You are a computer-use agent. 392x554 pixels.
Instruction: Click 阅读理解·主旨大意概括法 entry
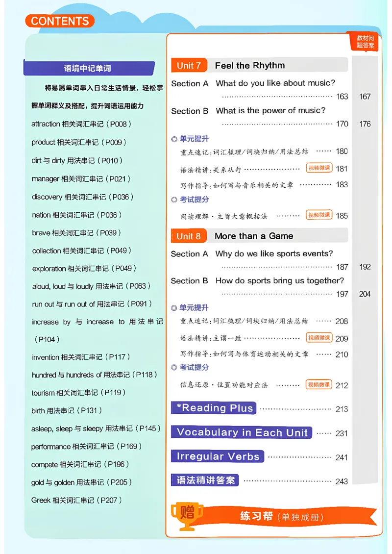coord(223,216)
